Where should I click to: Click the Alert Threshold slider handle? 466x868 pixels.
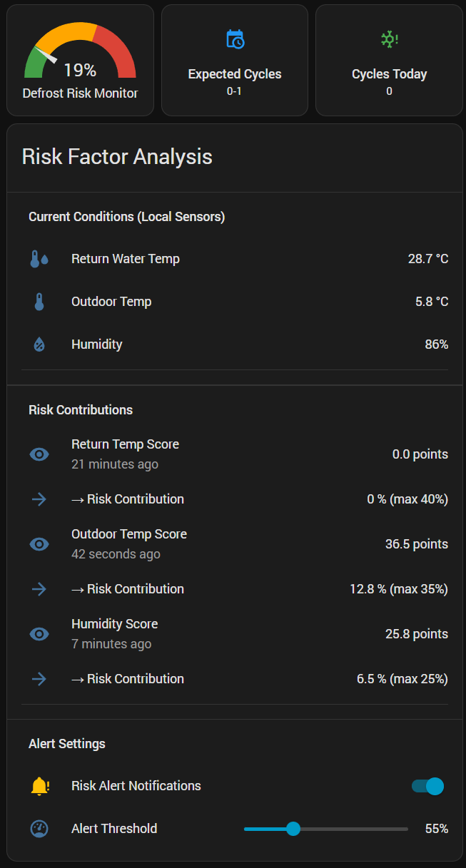point(293,829)
